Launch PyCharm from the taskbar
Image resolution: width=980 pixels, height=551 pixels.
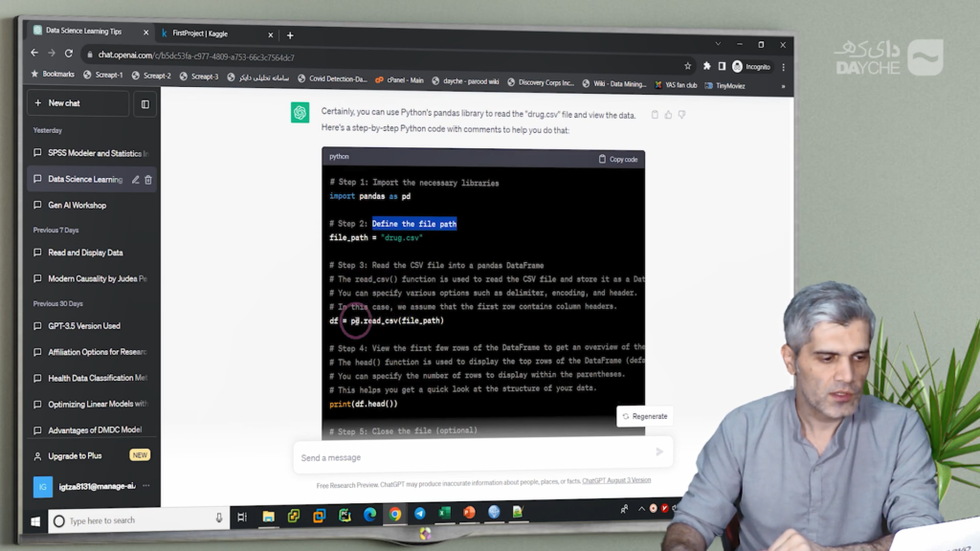click(x=345, y=515)
